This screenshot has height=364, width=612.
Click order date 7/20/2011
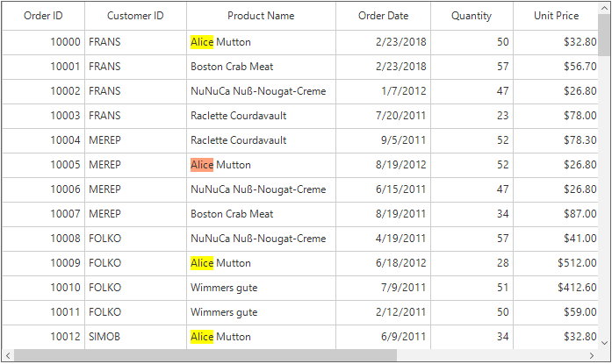pos(384,116)
